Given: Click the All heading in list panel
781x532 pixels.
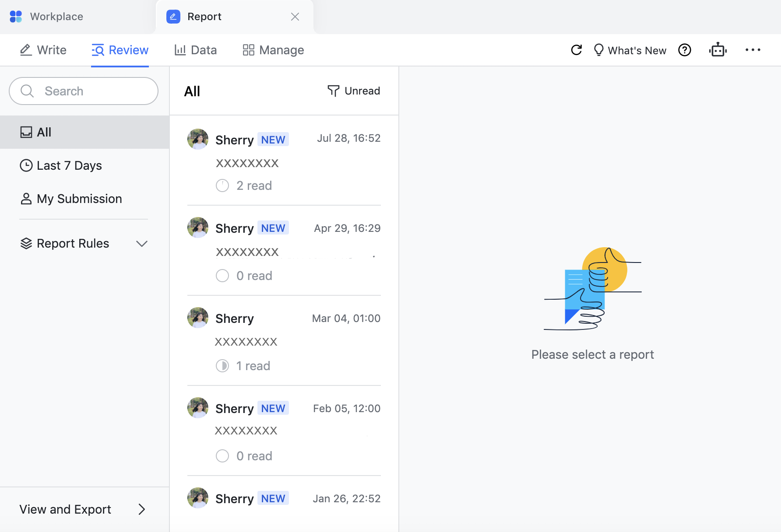Looking at the screenshot, I should coord(192,91).
